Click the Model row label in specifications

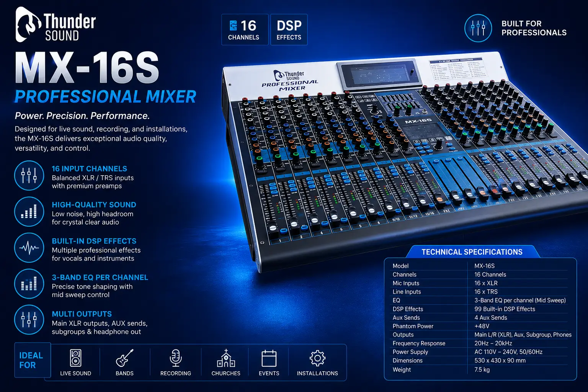click(400, 266)
